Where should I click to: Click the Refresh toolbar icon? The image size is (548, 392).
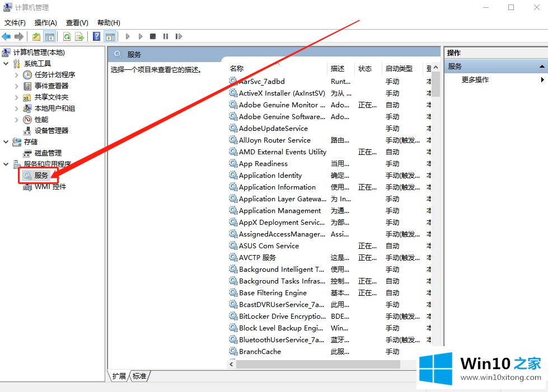pos(67,36)
